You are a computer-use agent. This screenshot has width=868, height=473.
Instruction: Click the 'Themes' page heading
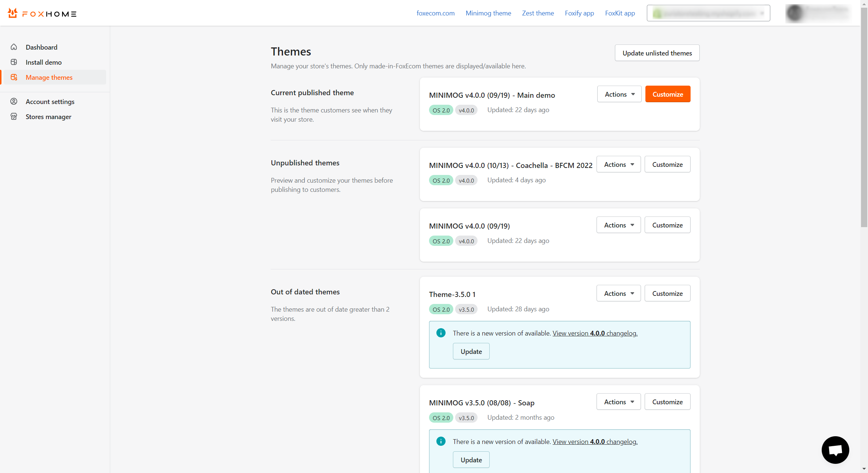pyautogui.click(x=291, y=51)
